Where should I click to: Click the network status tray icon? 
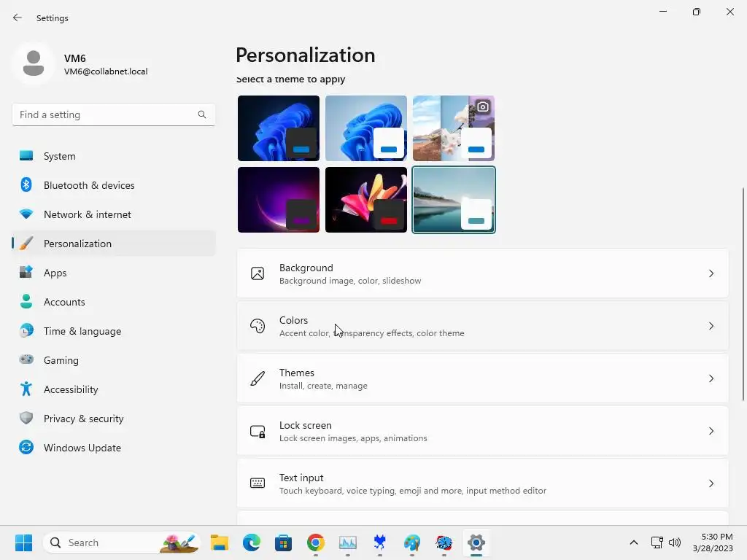657,542
